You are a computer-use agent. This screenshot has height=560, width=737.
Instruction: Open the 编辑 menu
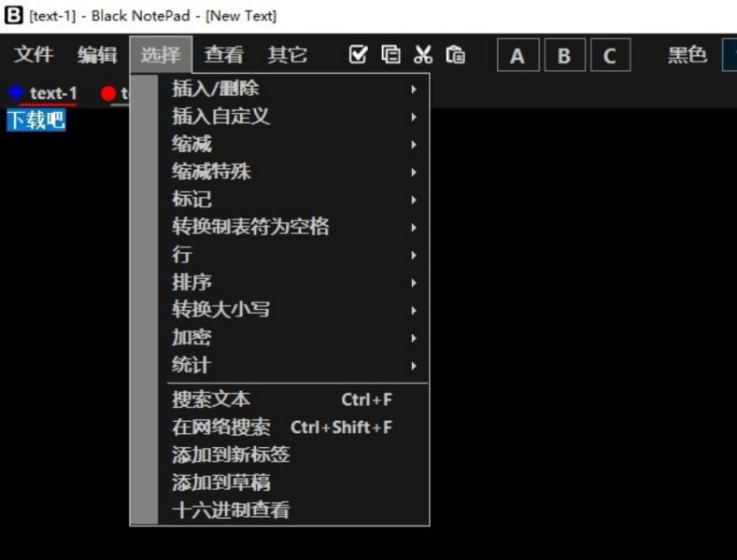(97, 54)
